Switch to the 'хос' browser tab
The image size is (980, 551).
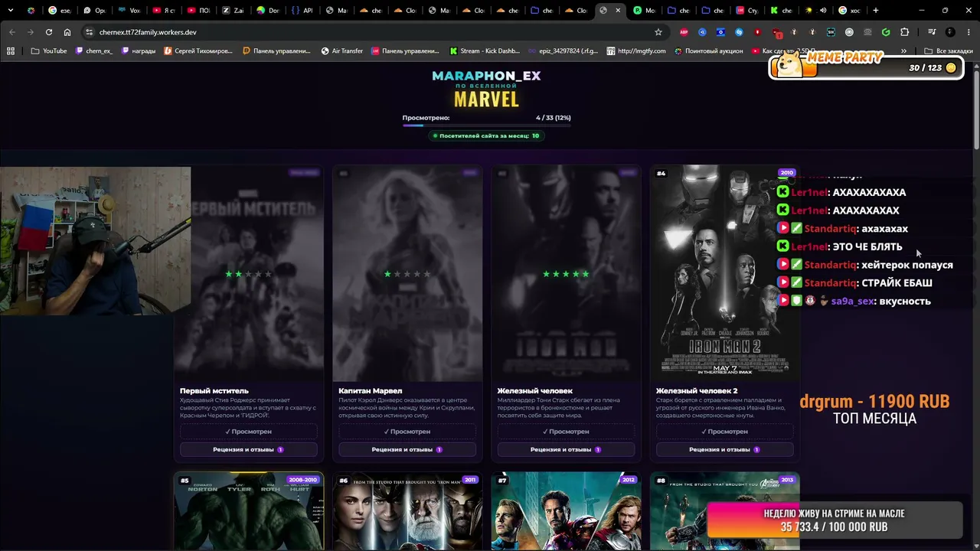(x=849, y=11)
